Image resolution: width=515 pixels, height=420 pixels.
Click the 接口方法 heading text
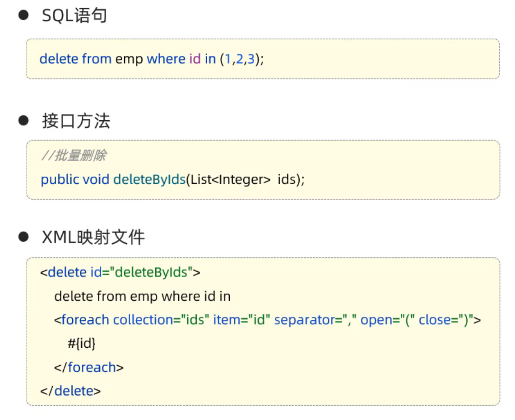pyautogui.click(x=76, y=121)
